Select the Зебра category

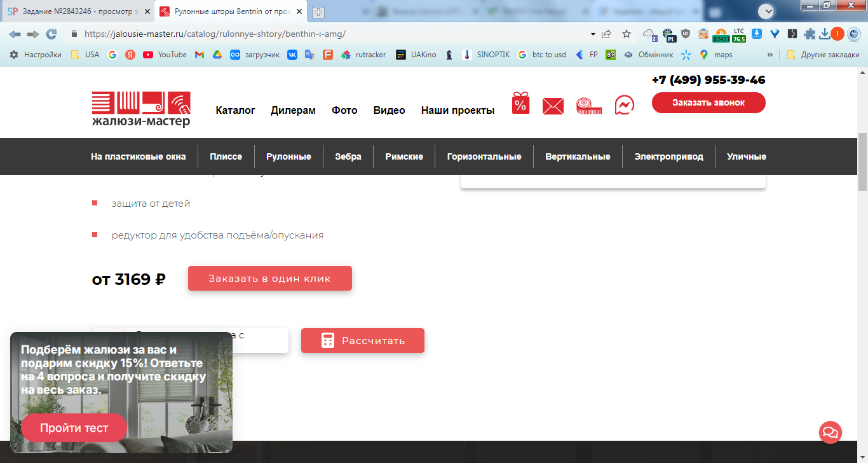pyautogui.click(x=348, y=156)
